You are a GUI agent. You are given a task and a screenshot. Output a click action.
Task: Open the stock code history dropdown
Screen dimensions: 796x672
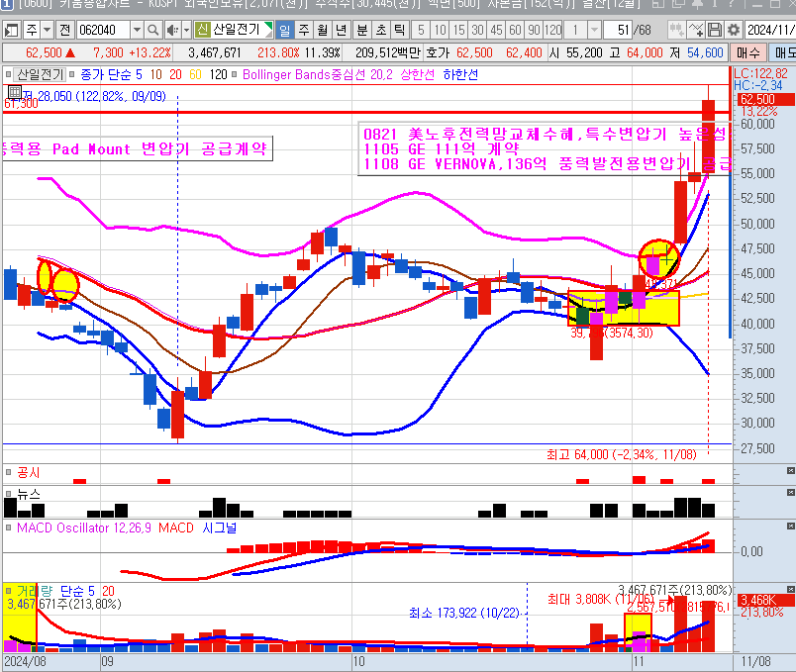pyautogui.click(x=137, y=30)
